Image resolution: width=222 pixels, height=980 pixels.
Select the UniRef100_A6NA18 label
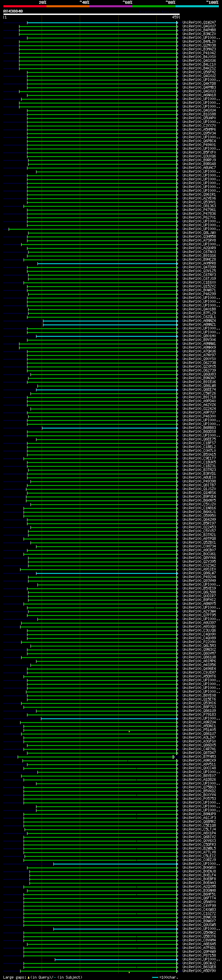[x=199, y=95]
